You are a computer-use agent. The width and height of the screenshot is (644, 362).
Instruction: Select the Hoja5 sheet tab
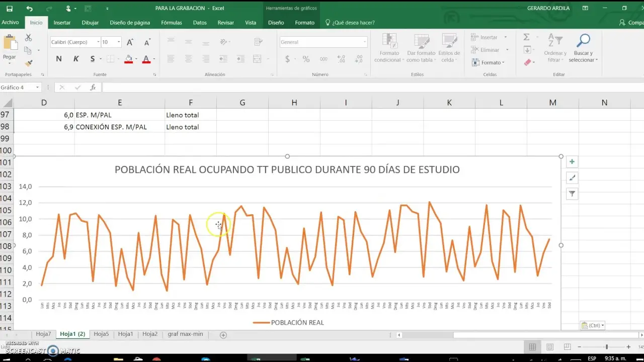101,334
